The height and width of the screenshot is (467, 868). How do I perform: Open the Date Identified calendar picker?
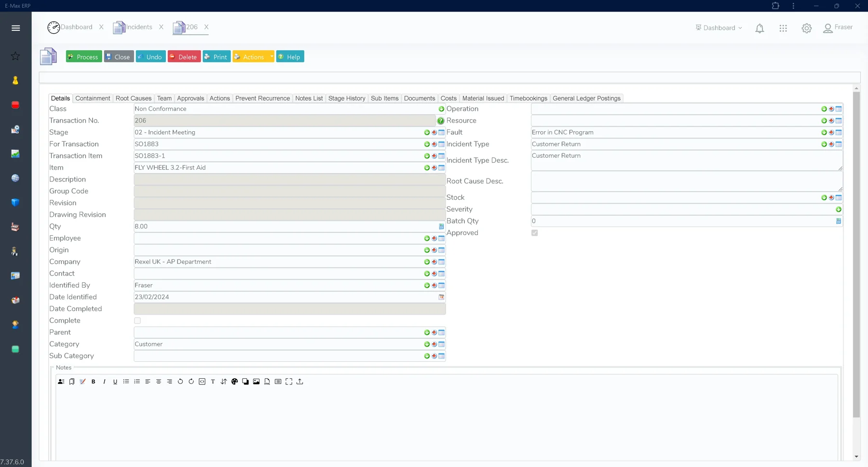tap(441, 297)
